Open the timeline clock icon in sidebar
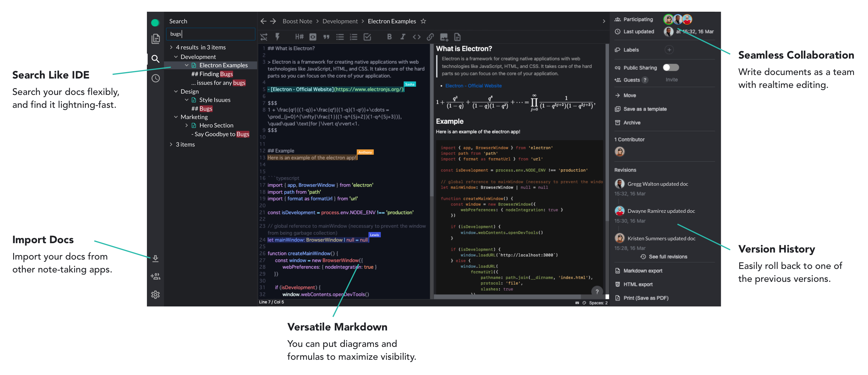This screenshot has height=375, width=868. pyautogui.click(x=155, y=79)
